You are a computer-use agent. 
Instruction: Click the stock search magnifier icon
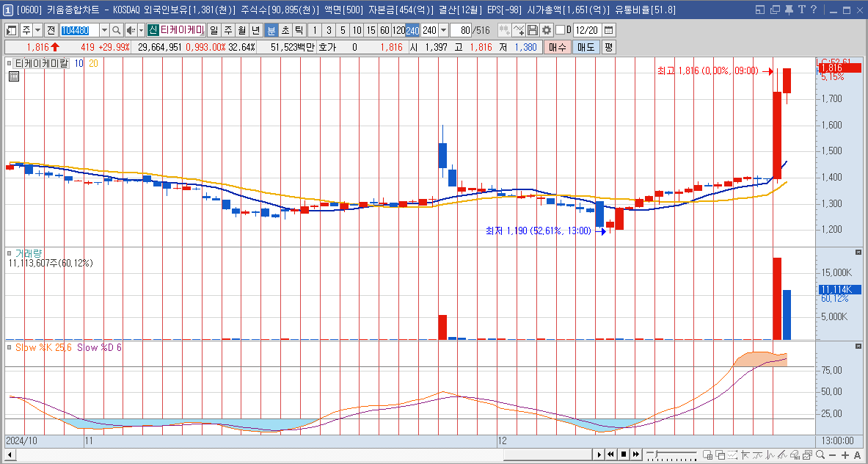tap(116, 30)
